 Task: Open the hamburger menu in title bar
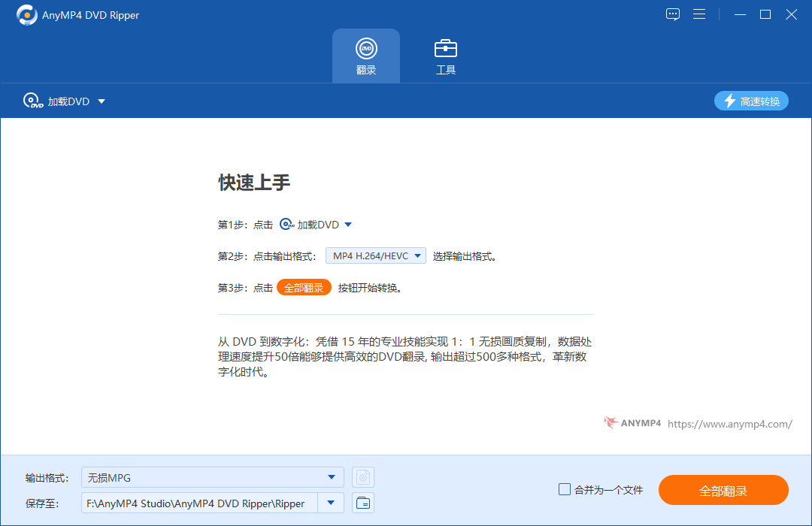click(x=699, y=14)
